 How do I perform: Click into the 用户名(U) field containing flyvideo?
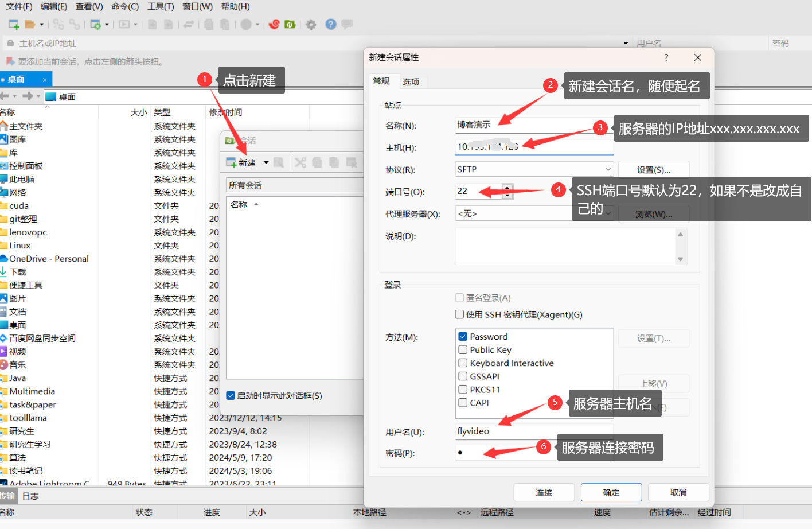(x=534, y=431)
